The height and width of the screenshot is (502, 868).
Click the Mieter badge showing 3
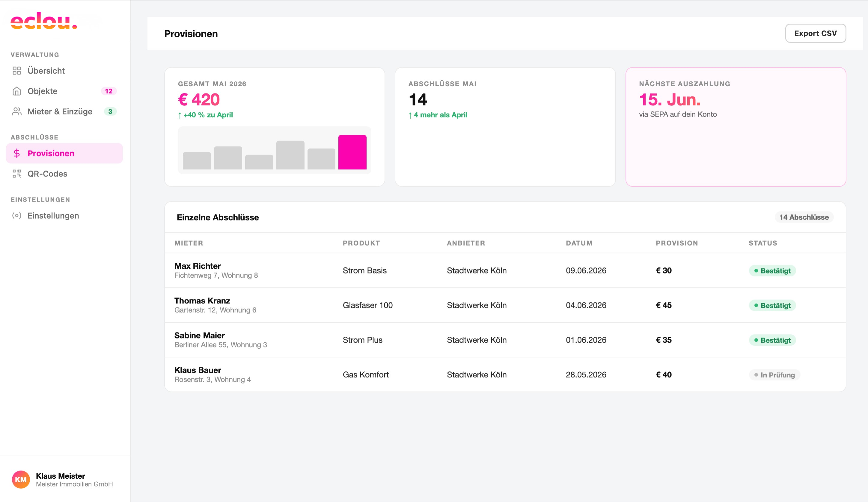tap(110, 111)
